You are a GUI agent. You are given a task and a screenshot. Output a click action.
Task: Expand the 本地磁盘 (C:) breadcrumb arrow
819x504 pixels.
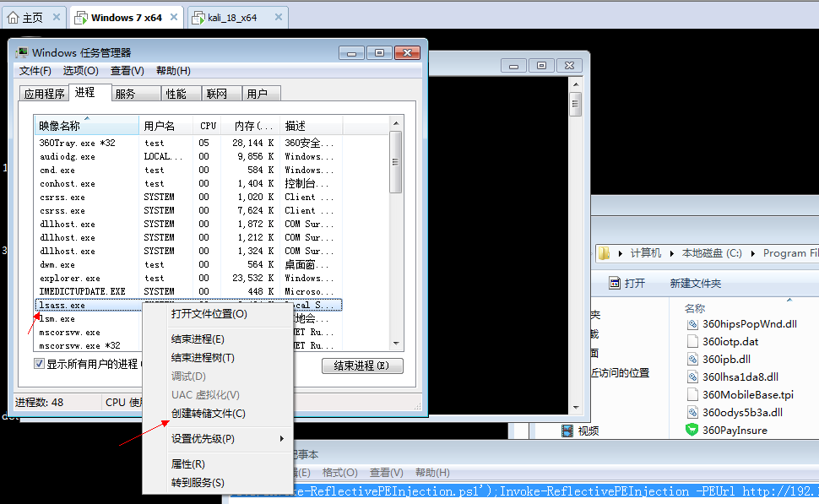(x=752, y=253)
